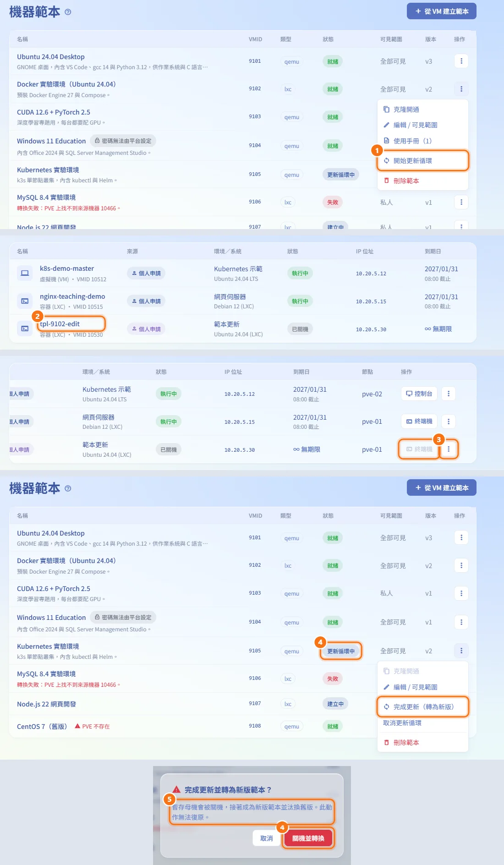Image resolution: width=504 pixels, height=865 pixels.
Task: Click 個人申請 badge in the tpl-9102-edit row
Action: pyautogui.click(x=146, y=329)
